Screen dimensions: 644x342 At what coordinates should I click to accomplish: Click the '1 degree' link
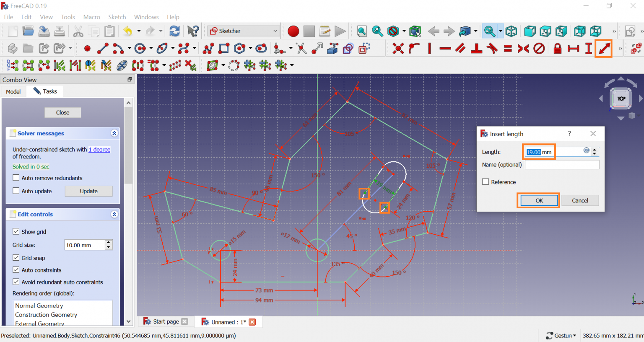(x=99, y=150)
